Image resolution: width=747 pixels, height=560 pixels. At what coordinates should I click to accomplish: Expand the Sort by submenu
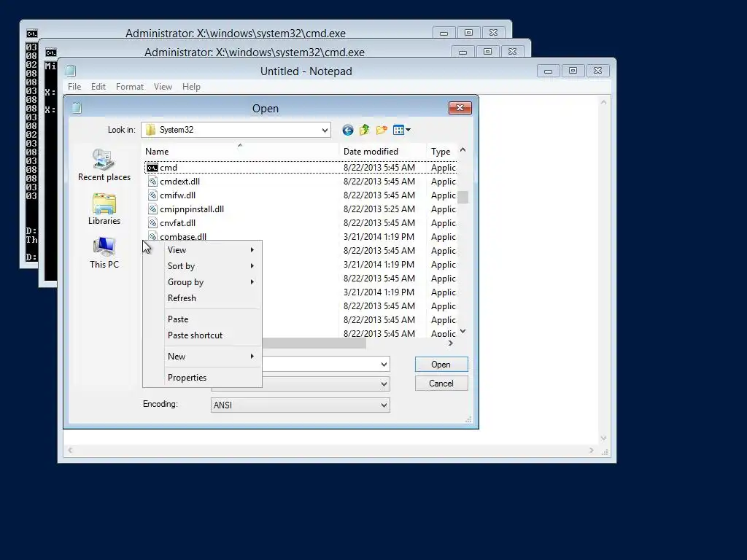click(x=212, y=266)
